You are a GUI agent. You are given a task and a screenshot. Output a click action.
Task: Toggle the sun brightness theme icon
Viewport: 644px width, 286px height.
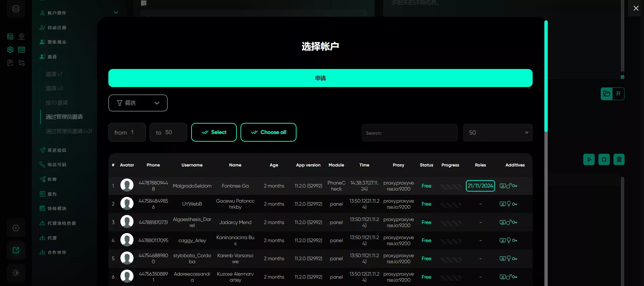click(16, 273)
